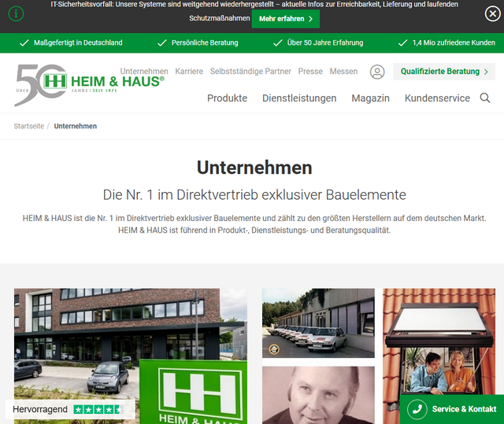Click 'Über 50 Jahre Erfahrung' text

[325, 42]
